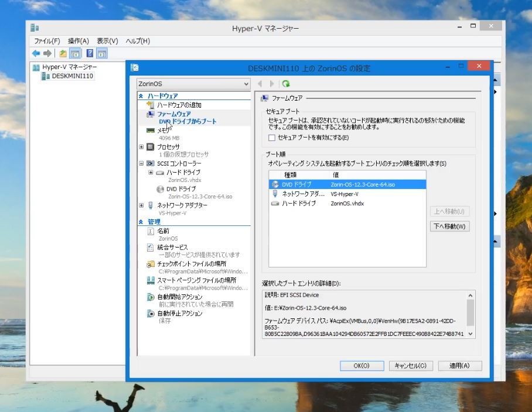Expand the ネットワーク アダプター tree node
The width and height of the screenshot is (532, 412).
pyautogui.click(x=141, y=205)
